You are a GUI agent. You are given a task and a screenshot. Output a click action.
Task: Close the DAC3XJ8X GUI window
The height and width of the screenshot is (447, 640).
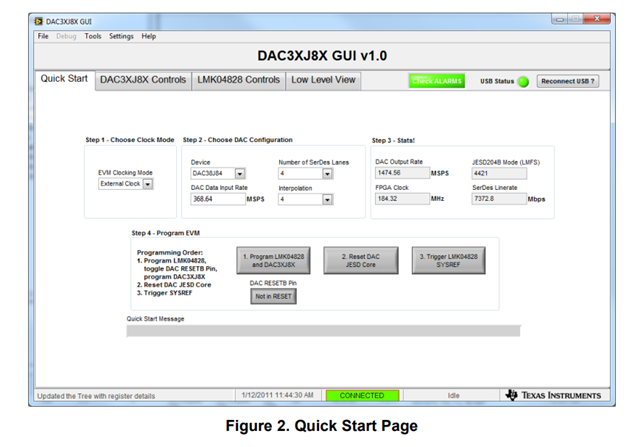pos(596,19)
